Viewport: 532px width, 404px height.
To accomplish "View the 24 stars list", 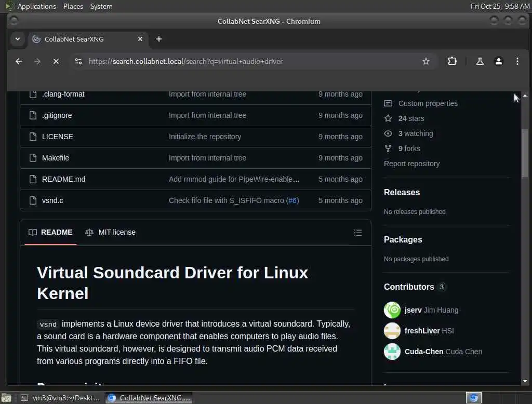I will click(411, 118).
